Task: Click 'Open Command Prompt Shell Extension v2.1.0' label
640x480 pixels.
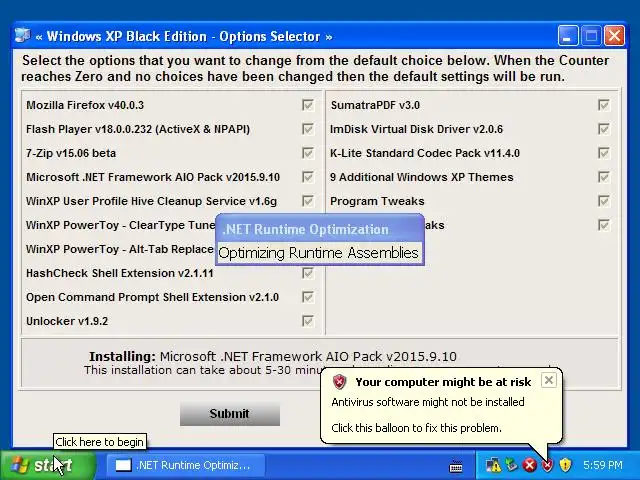Action: coord(152,297)
